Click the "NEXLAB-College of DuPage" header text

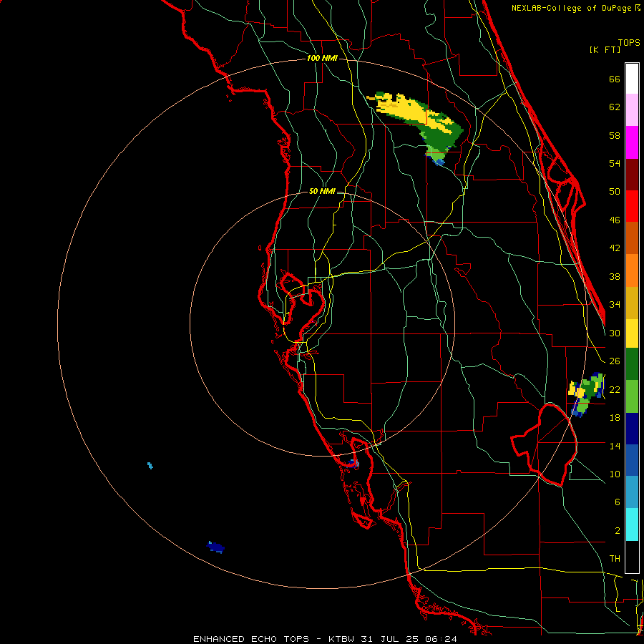coord(572,8)
